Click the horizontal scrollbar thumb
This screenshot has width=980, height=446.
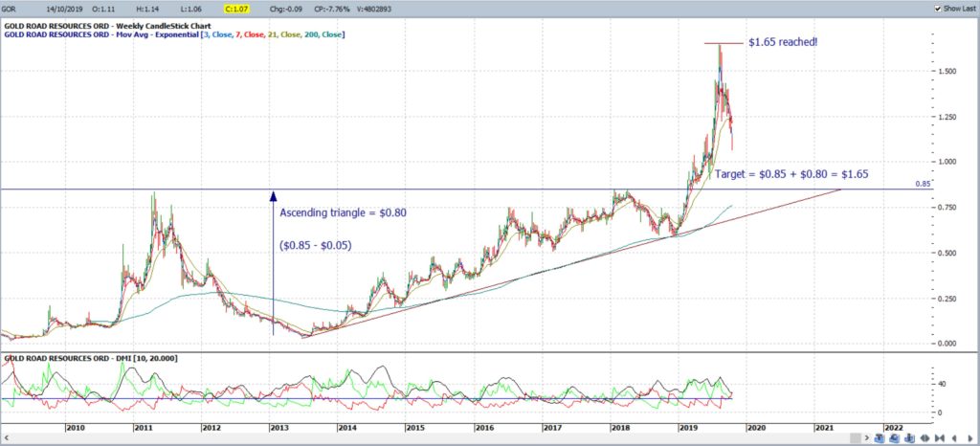click(x=856, y=438)
